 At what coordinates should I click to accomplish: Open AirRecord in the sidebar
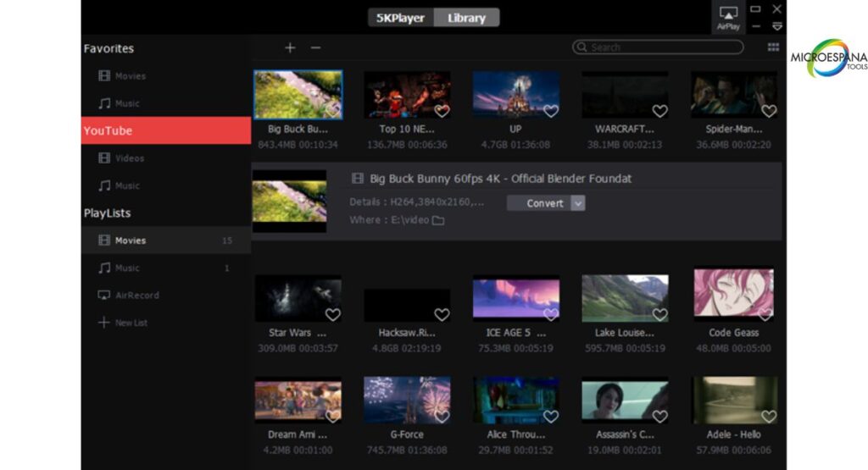pyautogui.click(x=136, y=296)
